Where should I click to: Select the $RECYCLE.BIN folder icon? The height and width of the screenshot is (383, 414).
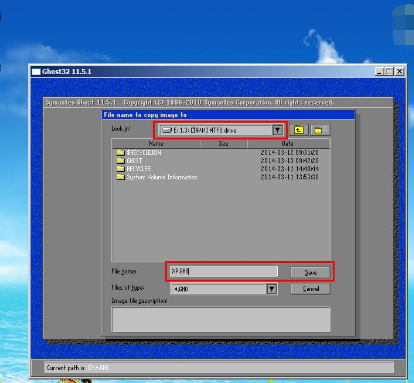(x=120, y=152)
